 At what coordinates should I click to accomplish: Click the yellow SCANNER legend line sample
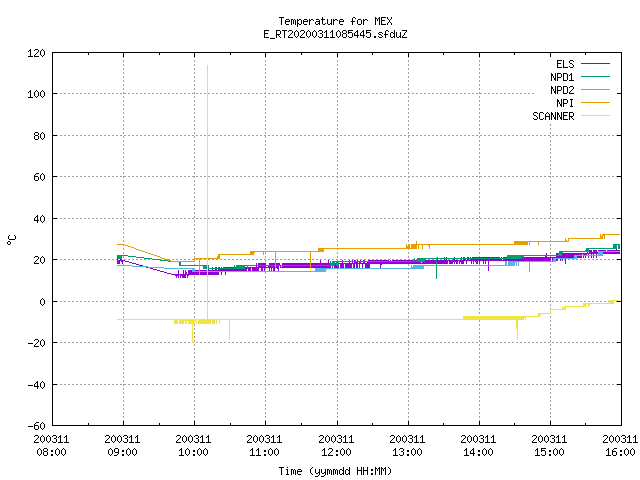pos(596,116)
